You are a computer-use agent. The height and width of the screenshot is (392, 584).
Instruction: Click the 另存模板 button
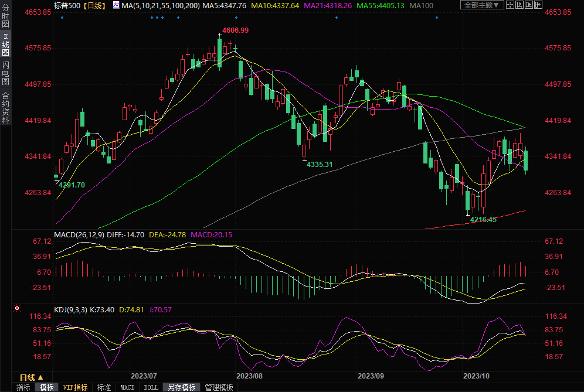pos(181,387)
